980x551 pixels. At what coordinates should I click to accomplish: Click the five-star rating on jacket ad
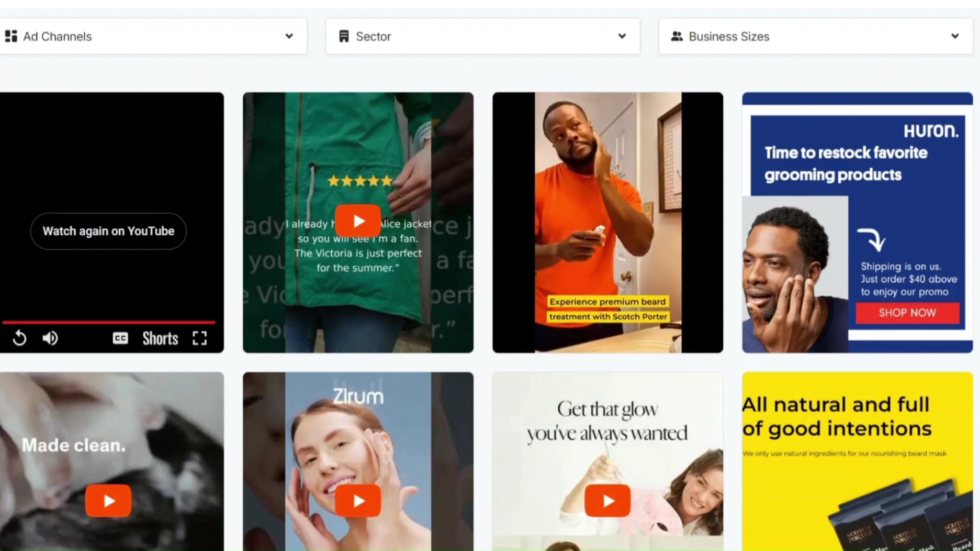[360, 181]
